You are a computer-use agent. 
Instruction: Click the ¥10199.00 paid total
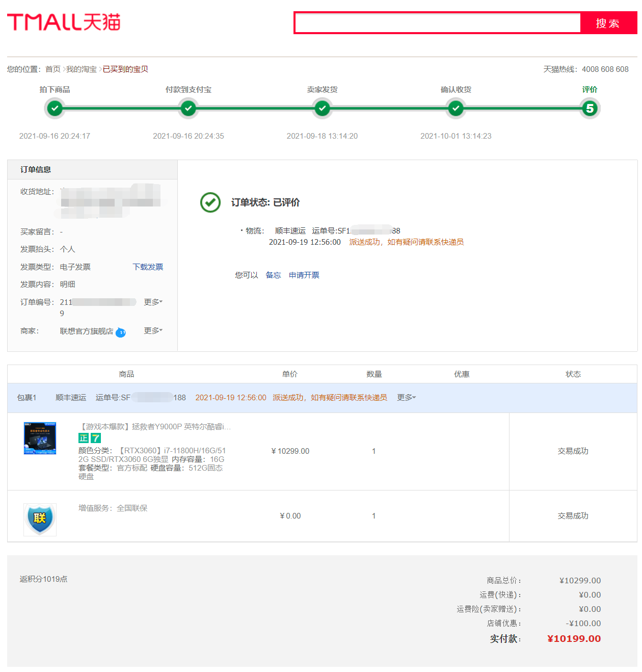(574, 639)
